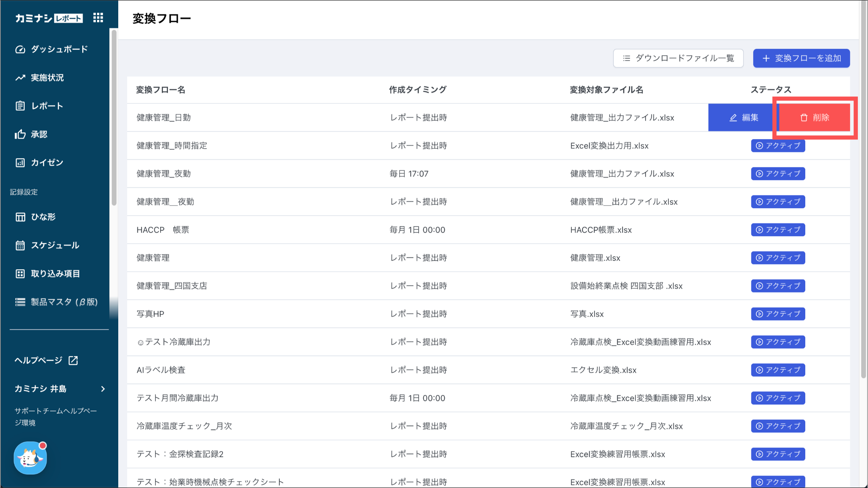Open the cow mascot chat support icon
Viewport: 868px width, 488px height.
(x=30, y=458)
